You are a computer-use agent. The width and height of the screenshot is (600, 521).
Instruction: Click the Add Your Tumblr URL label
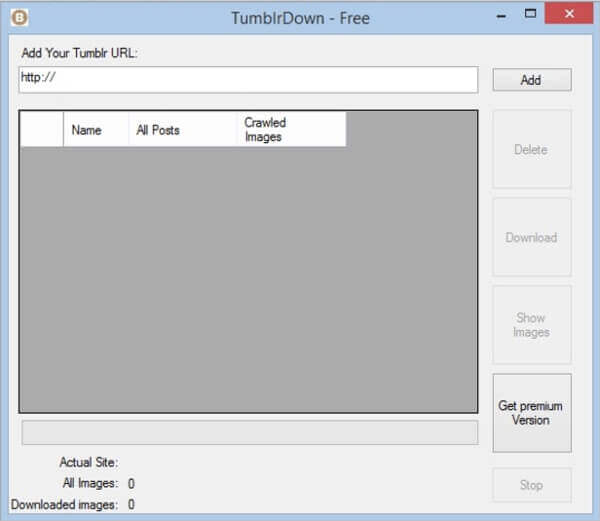79,53
